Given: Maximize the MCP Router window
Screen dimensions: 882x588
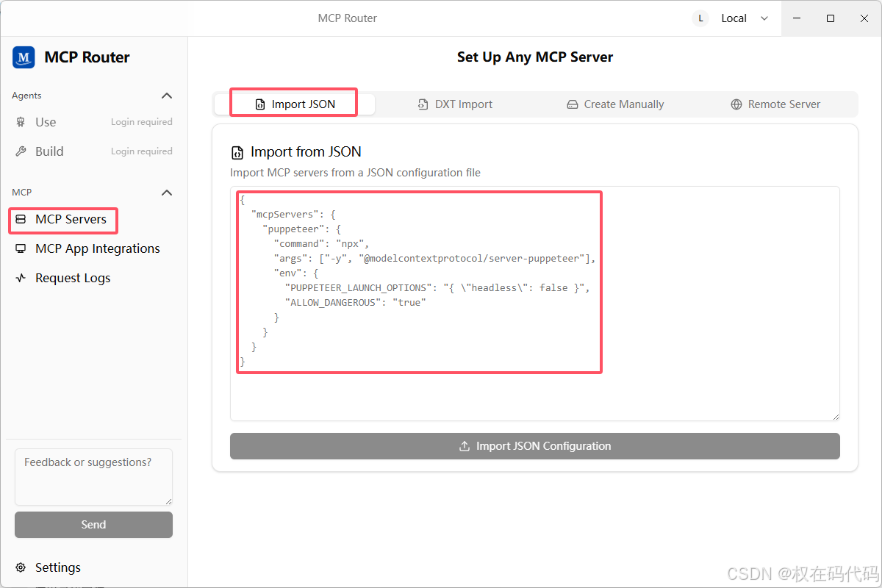Looking at the screenshot, I should [x=831, y=18].
